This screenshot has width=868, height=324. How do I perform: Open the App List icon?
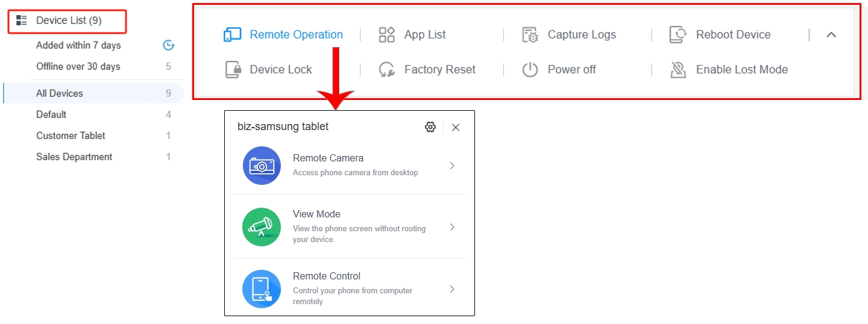(x=386, y=35)
